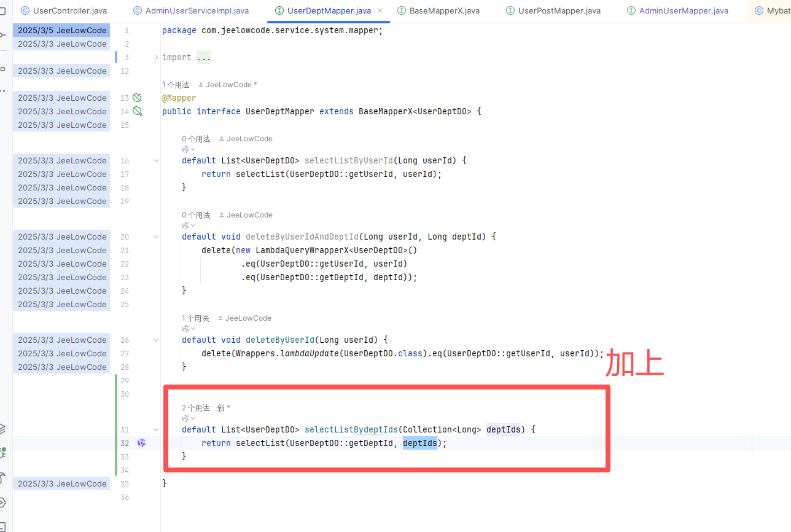
Task: Click the AI inlay icon above selectListByUserId
Action: coord(186,149)
